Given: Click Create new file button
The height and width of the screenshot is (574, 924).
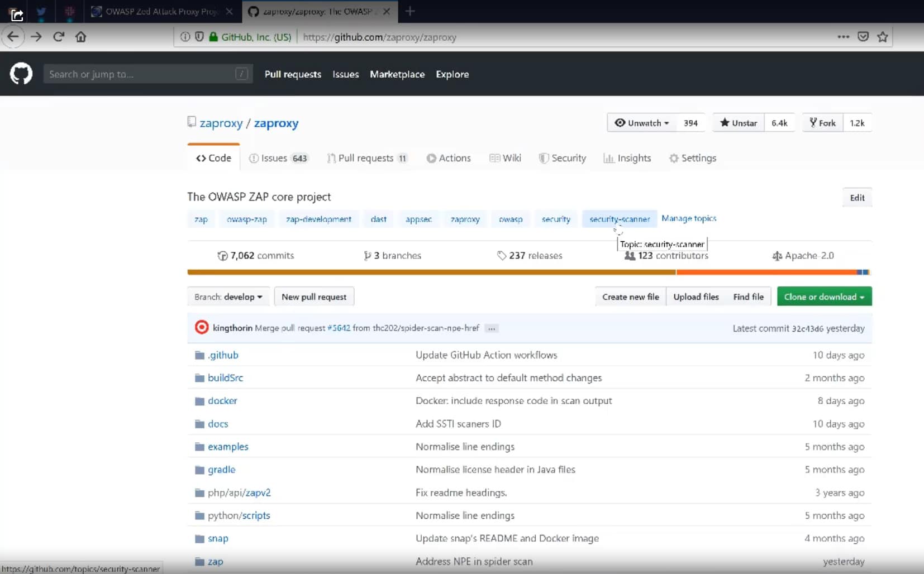Looking at the screenshot, I should click(x=631, y=296).
